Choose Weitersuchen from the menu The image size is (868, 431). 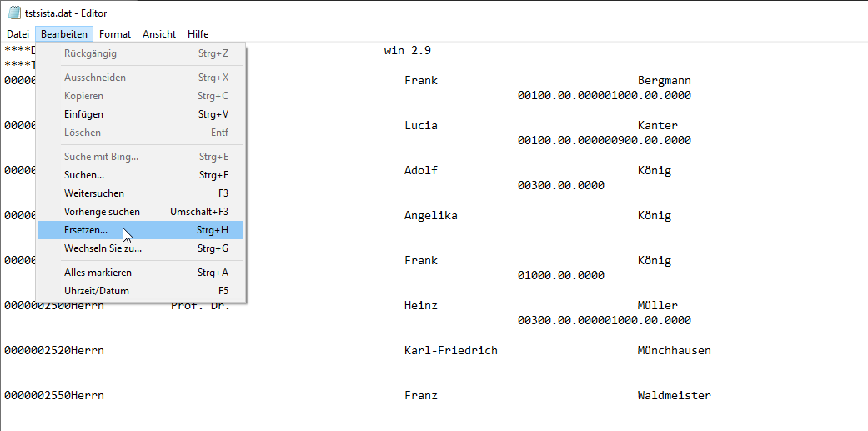click(x=93, y=193)
